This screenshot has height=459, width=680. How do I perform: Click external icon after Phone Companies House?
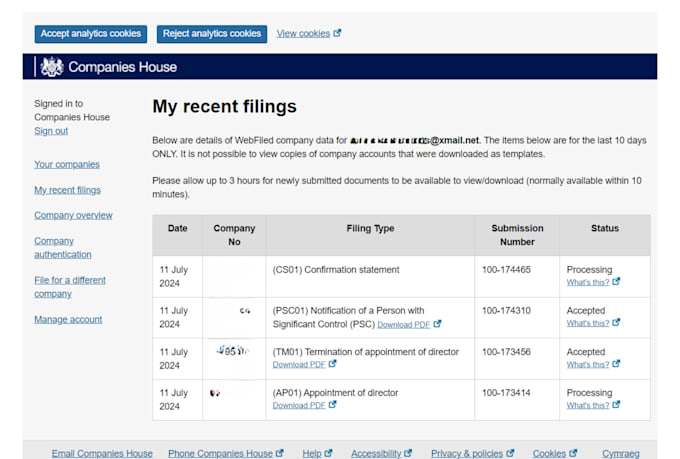(x=280, y=453)
